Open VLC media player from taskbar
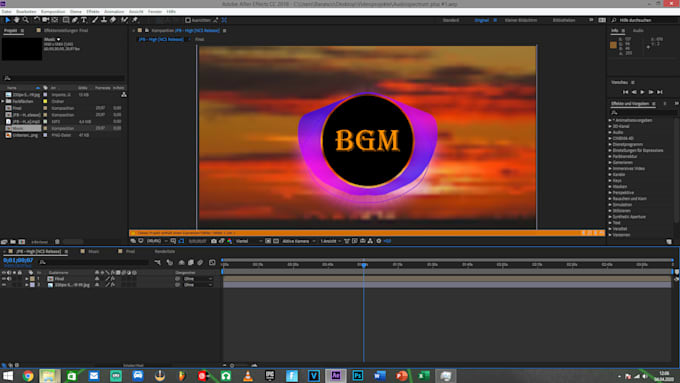Screen dimensions: 680x383 point(248,376)
